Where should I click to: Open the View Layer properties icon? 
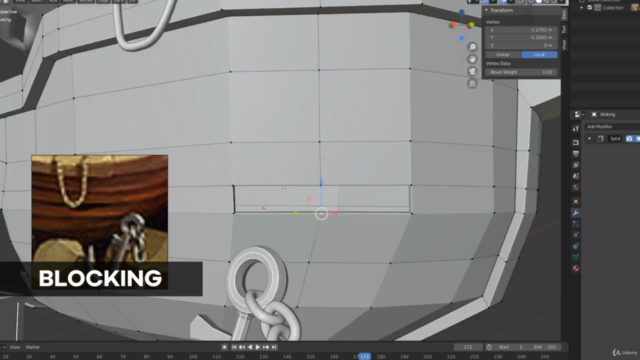576,165
